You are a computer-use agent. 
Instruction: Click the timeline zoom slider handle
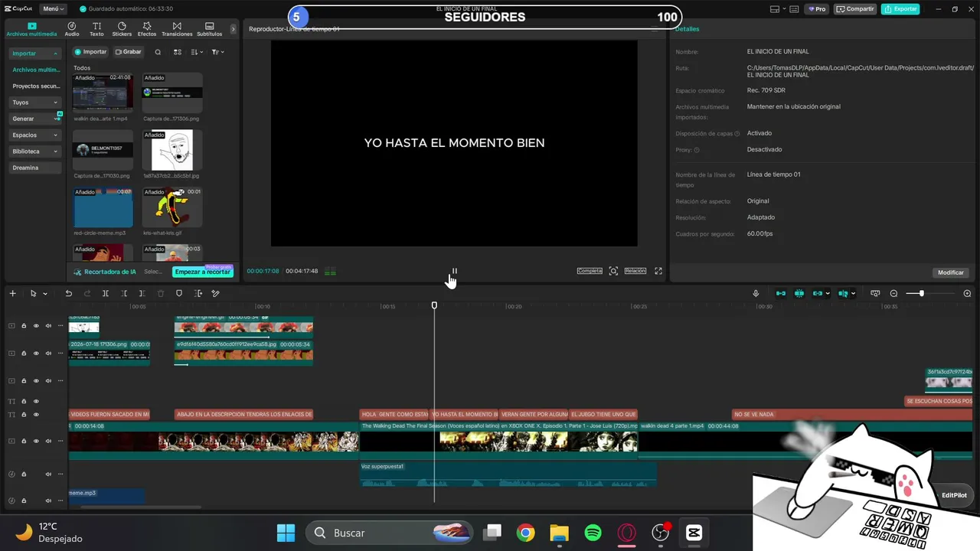coord(921,293)
